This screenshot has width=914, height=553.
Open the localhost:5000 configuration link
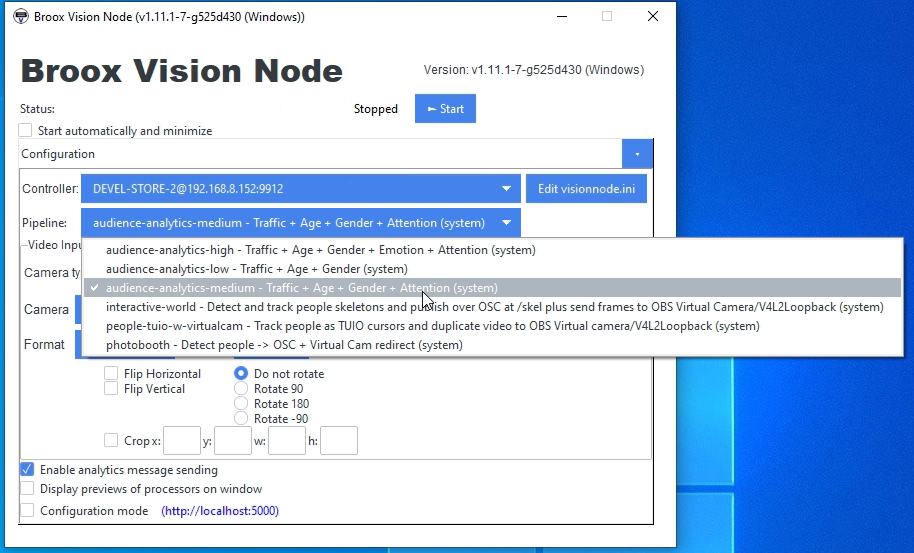[x=220, y=510]
